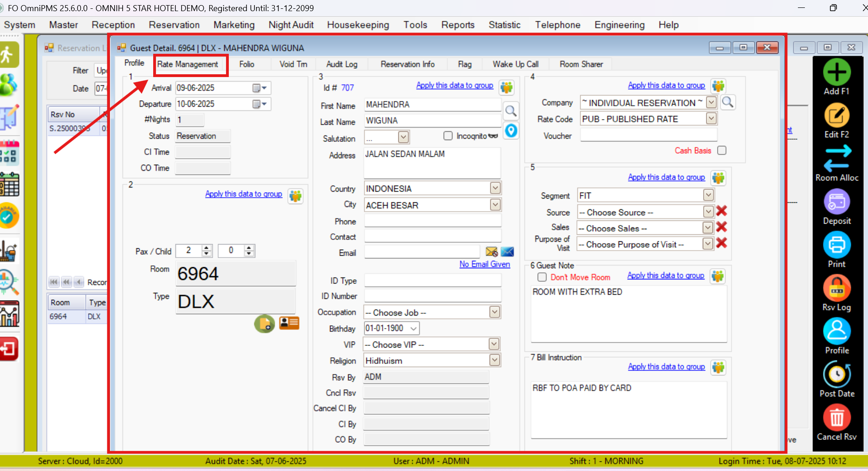This screenshot has height=471, width=868.
Task: Click the Voucher input field
Action: click(648, 135)
